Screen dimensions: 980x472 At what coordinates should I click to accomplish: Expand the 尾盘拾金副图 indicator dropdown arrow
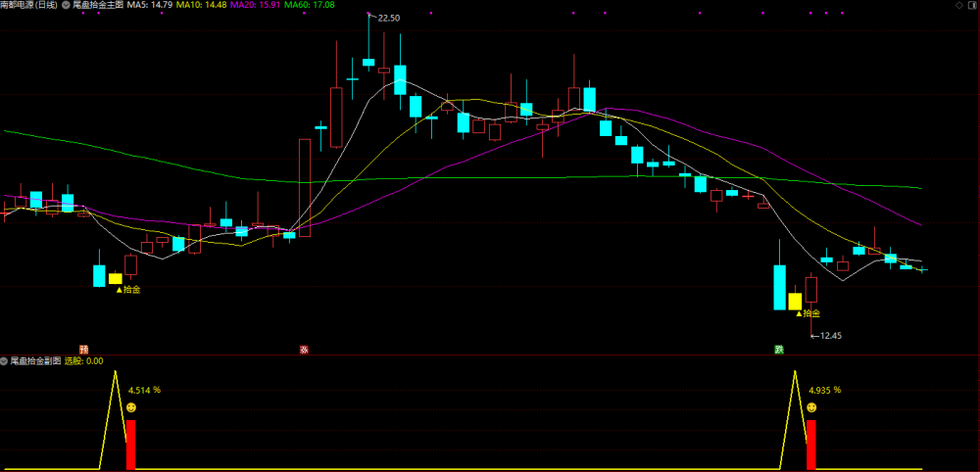pyautogui.click(x=4, y=361)
